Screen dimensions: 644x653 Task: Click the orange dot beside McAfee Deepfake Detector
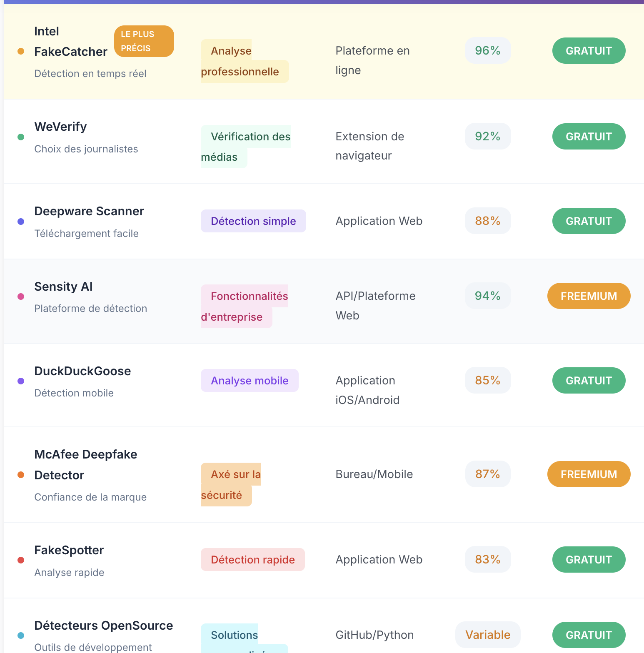21,475
